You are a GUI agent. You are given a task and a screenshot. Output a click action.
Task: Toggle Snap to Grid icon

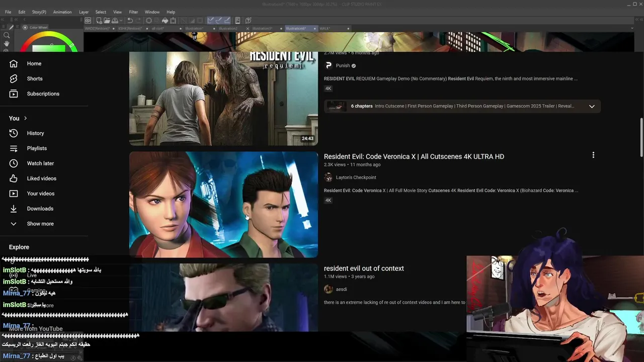coord(227,21)
